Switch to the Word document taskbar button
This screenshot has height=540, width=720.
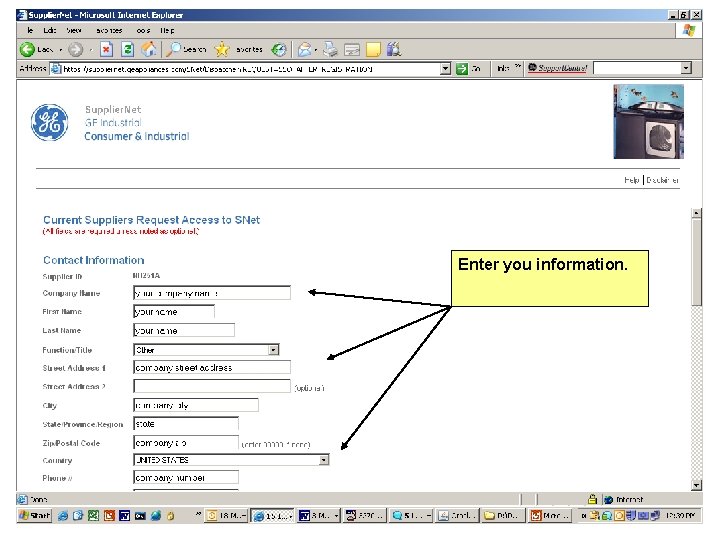click(319, 516)
